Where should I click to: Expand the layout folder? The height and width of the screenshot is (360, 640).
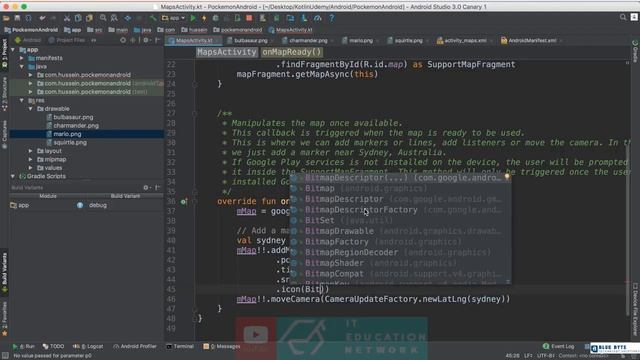[30, 151]
